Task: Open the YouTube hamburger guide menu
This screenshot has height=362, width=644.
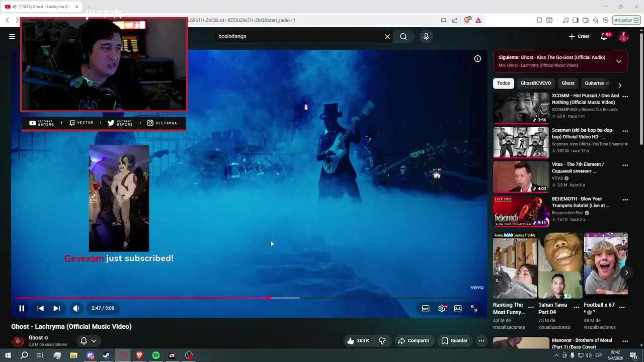Action: [12, 36]
